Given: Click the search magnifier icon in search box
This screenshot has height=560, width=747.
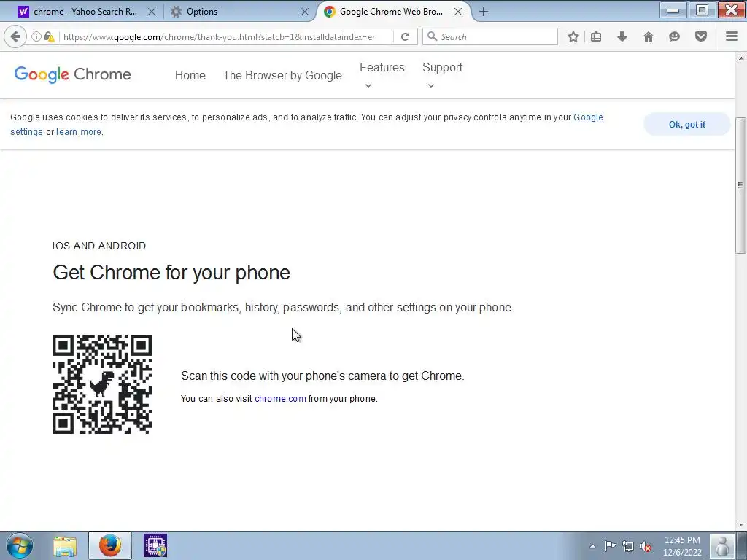Looking at the screenshot, I should [432, 36].
